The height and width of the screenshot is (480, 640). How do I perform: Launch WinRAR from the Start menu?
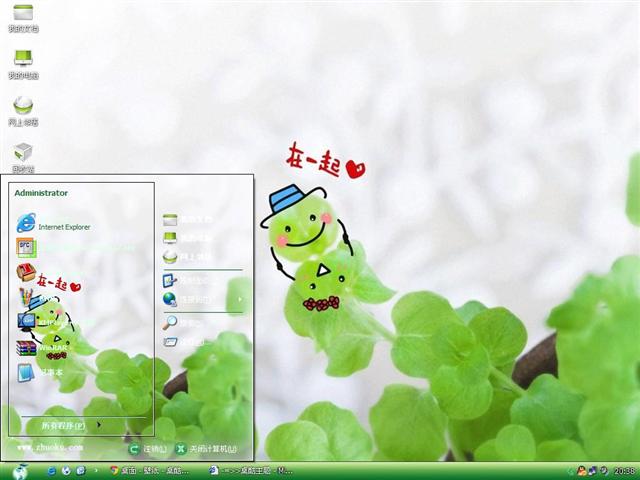point(41,348)
